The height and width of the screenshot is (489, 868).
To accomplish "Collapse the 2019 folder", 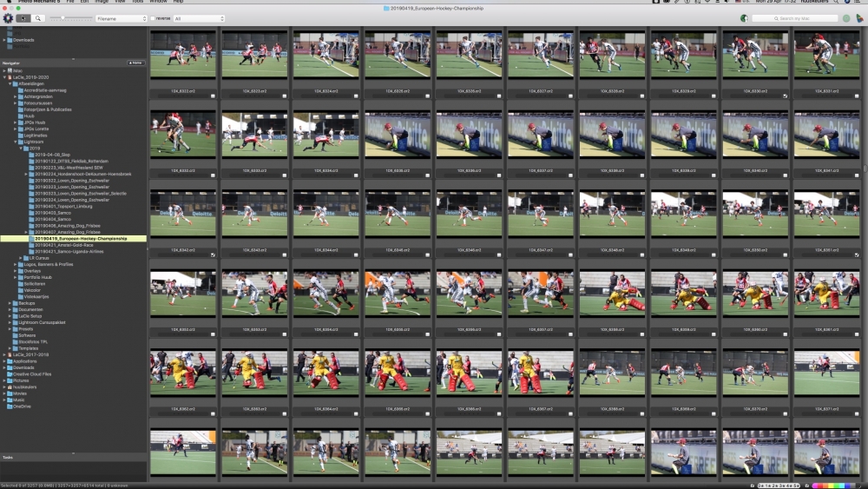I will [x=21, y=149].
